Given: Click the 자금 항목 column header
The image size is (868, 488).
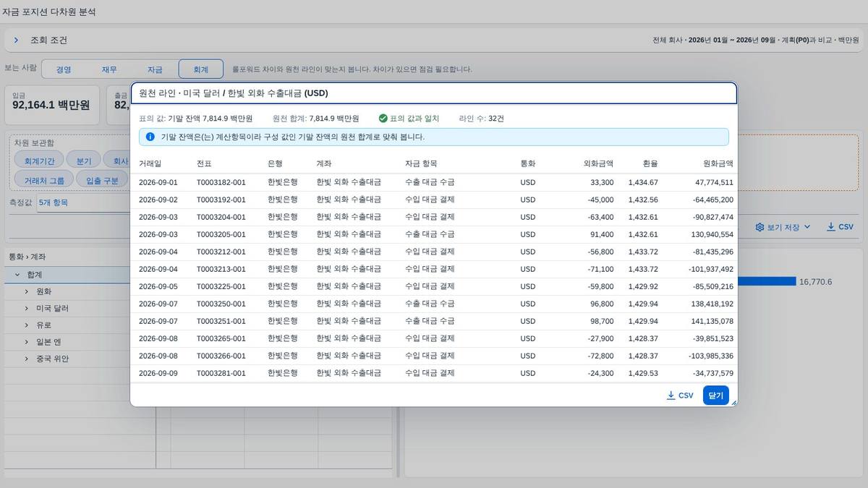Looking at the screenshot, I should 421,163.
